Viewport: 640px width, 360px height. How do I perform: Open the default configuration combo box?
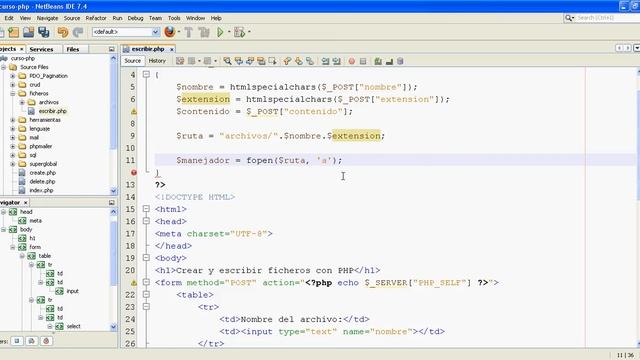point(126,32)
